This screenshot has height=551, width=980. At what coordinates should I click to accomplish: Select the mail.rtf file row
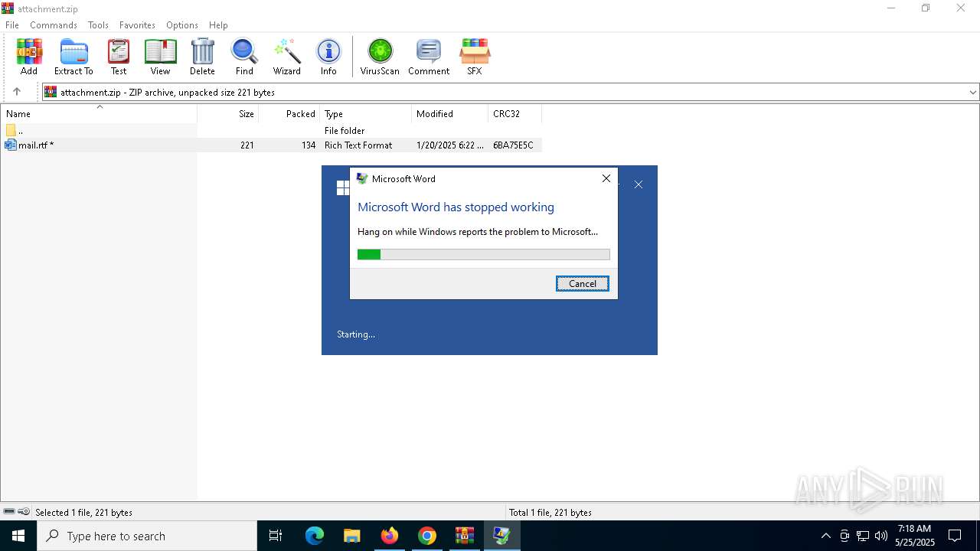[x=271, y=145]
